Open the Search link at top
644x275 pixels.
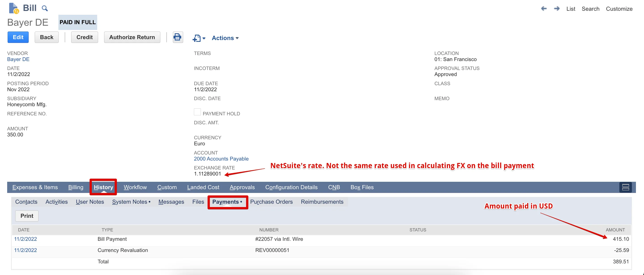(x=590, y=9)
